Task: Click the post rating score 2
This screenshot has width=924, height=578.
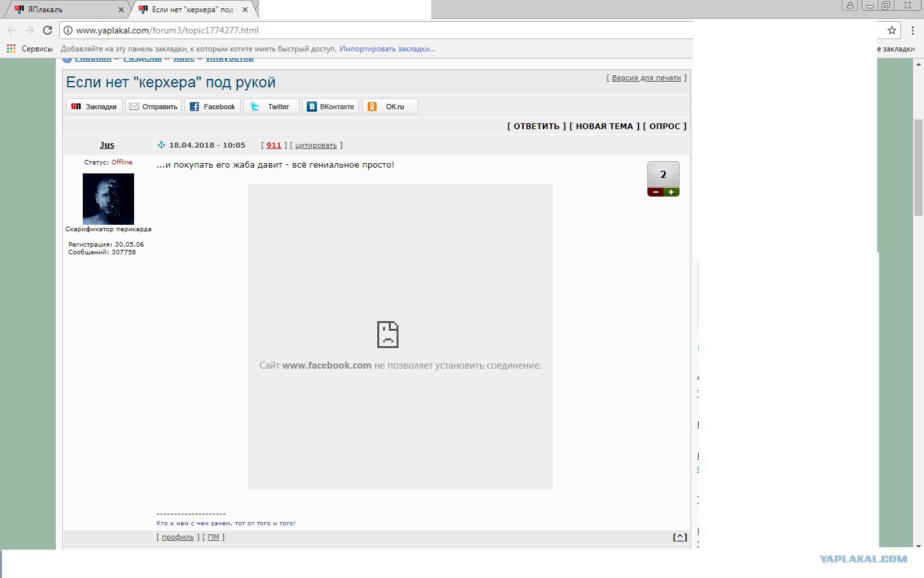Action: [663, 175]
